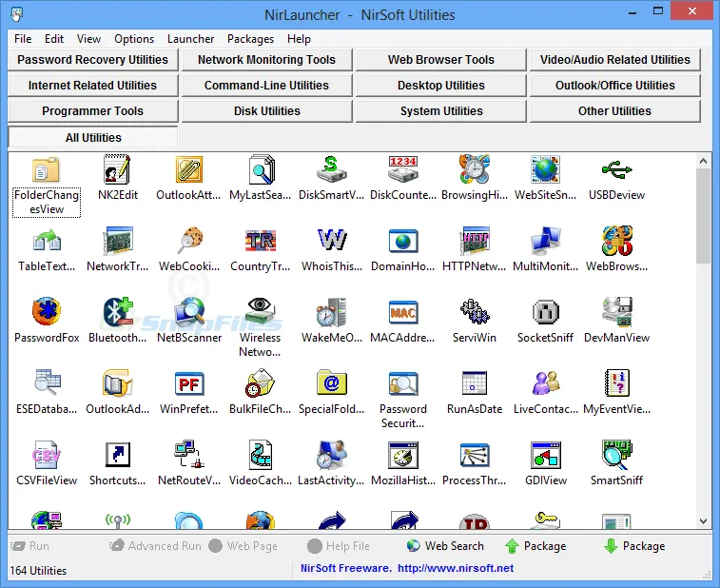Select the CountryTraceRoute utility icon
Image resolution: width=720 pixels, height=588 pixels.
pos(260,241)
